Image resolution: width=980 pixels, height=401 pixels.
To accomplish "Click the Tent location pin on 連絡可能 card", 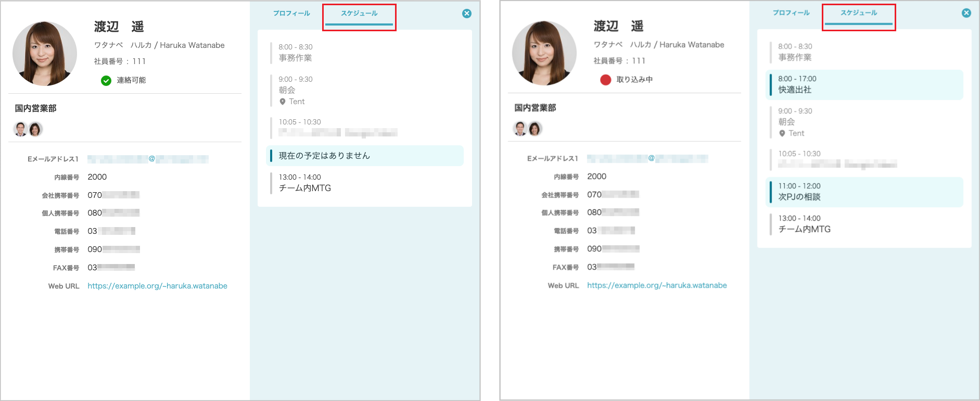I will (283, 102).
